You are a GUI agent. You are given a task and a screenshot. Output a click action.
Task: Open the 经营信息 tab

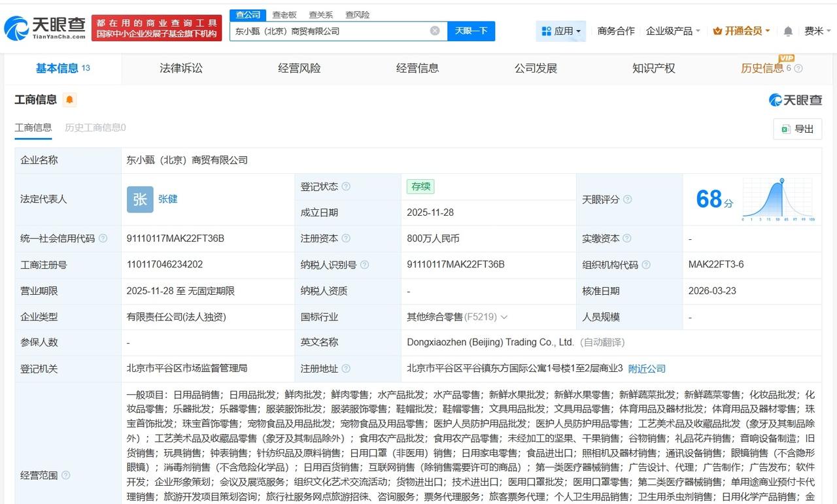417,68
